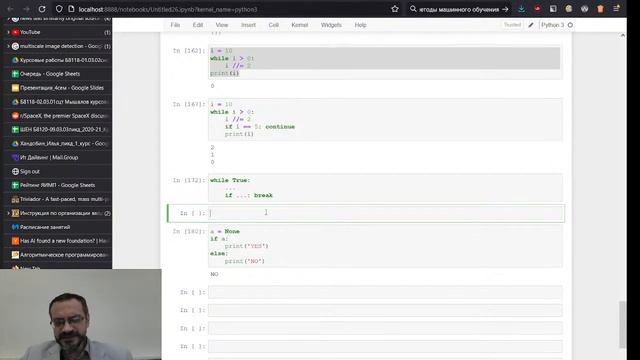Switch to the Курсовые работы tab
This screenshot has height=360, width=640.
(x=58, y=60)
